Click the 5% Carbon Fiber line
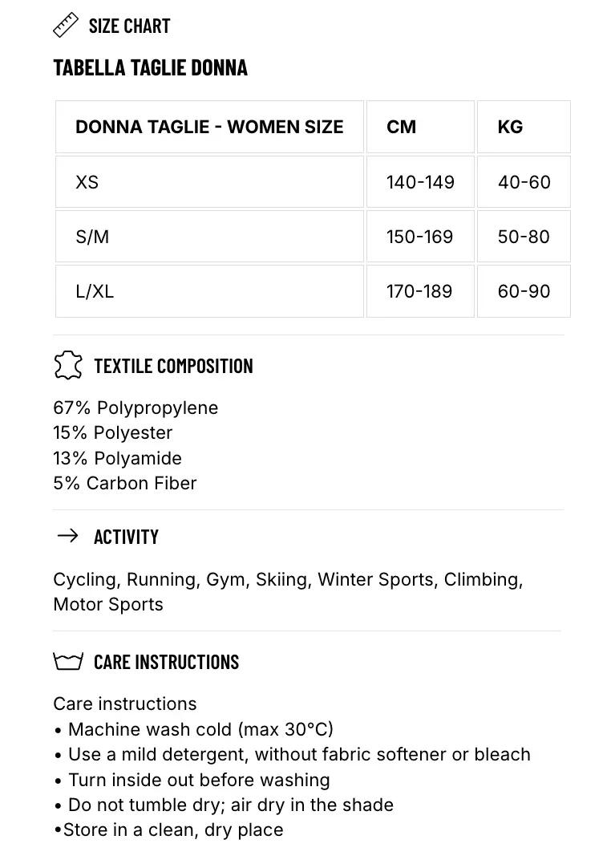611x868 pixels. [125, 483]
